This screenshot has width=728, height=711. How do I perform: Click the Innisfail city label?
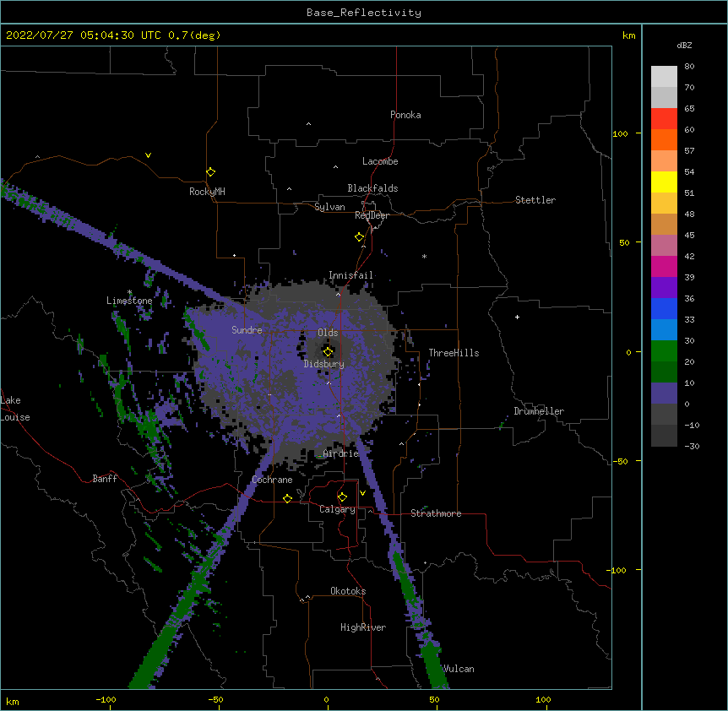click(350, 275)
